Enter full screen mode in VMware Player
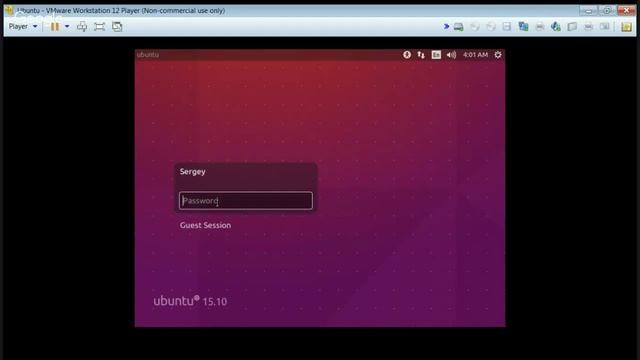The image size is (640, 360). [x=100, y=27]
